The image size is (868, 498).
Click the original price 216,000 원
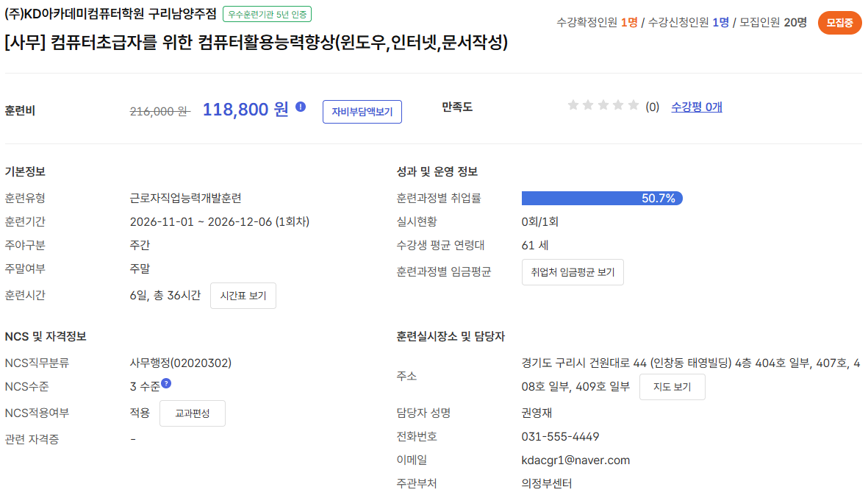(160, 111)
